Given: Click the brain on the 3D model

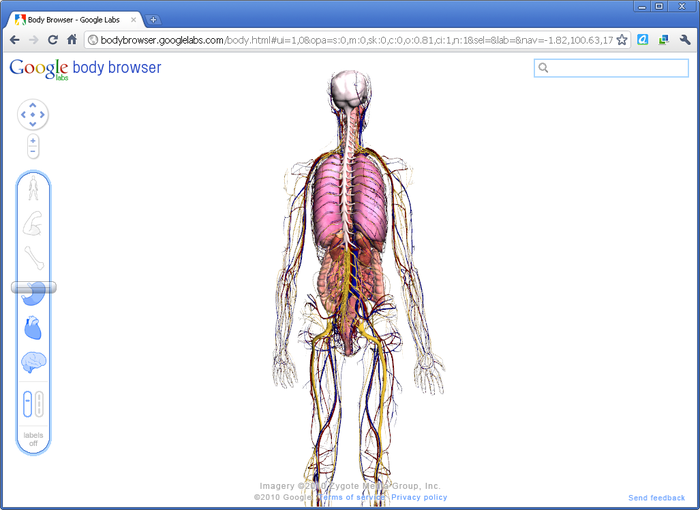Looking at the screenshot, I should click(350, 89).
